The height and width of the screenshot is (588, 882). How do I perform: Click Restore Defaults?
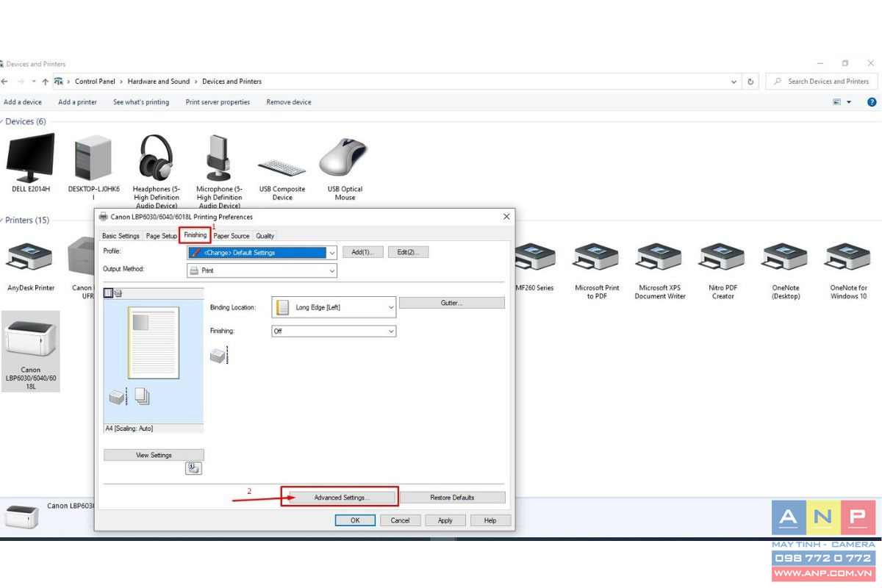click(x=452, y=498)
